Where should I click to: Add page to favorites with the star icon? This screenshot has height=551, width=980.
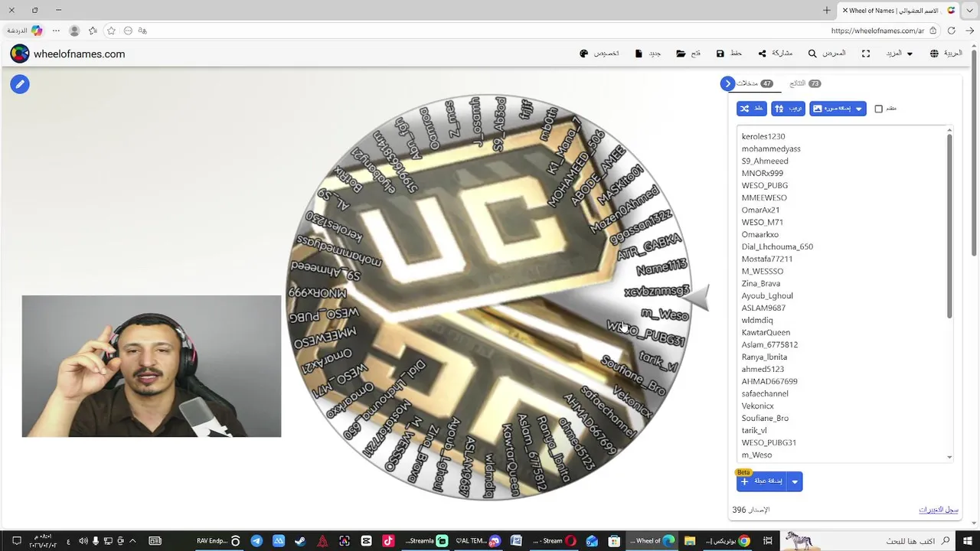[x=111, y=31]
